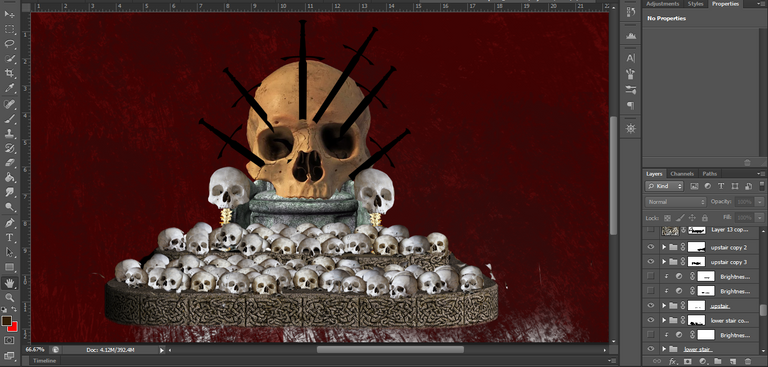This screenshot has width=768, height=367.
Task: Select the Crop tool
Action: point(9,73)
